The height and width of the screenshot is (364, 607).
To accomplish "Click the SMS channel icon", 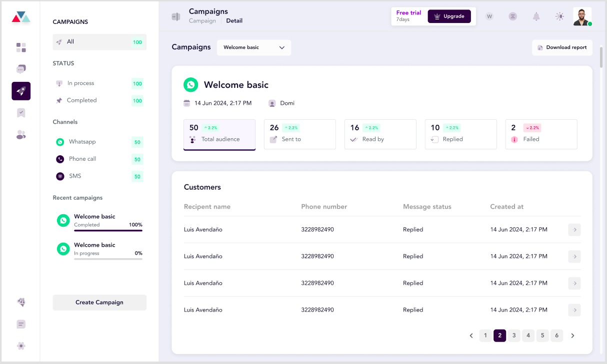I will tap(60, 176).
